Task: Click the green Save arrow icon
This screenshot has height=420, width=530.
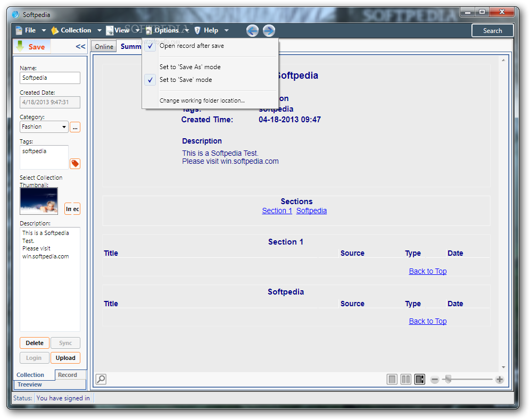Action: click(20, 46)
